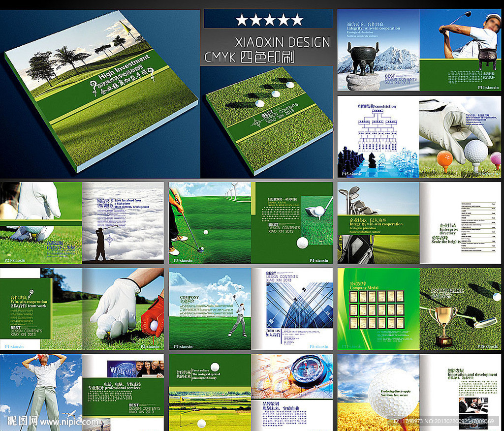Click the 组织结构 constriction heading
The image size is (504, 431).
(377, 106)
